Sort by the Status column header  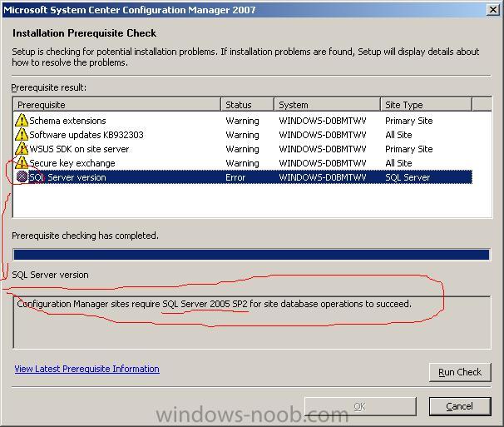tap(247, 105)
